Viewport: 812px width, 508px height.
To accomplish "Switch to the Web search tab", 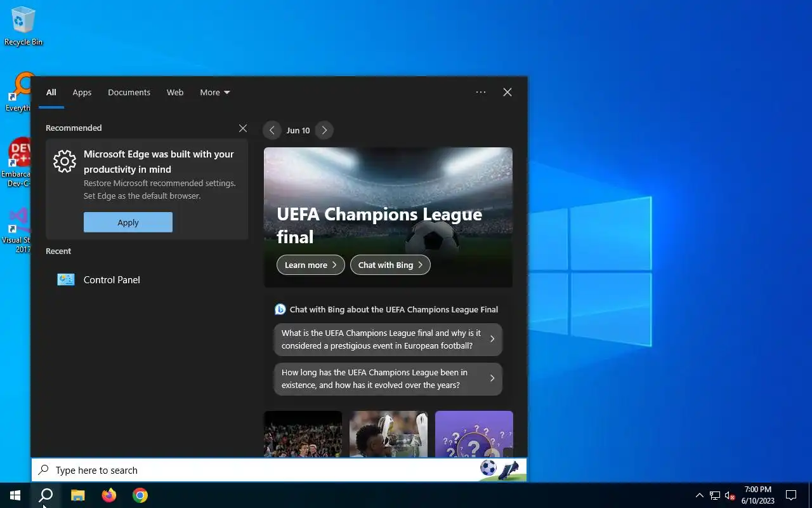I will [x=175, y=92].
